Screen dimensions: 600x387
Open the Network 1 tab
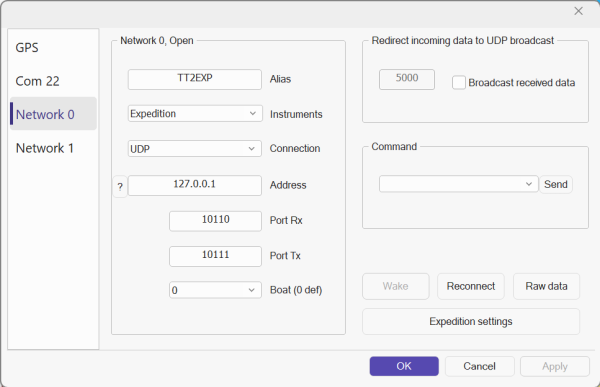click(x=44, y=148)
